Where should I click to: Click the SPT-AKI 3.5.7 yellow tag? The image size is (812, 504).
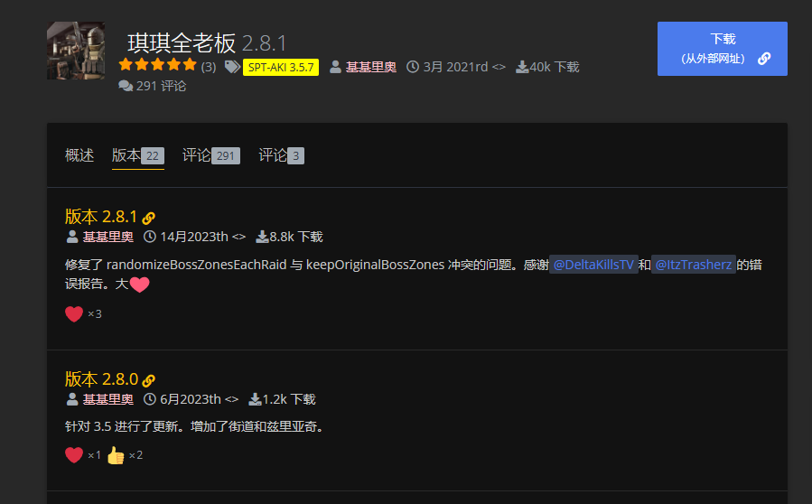tap(280, 67)
